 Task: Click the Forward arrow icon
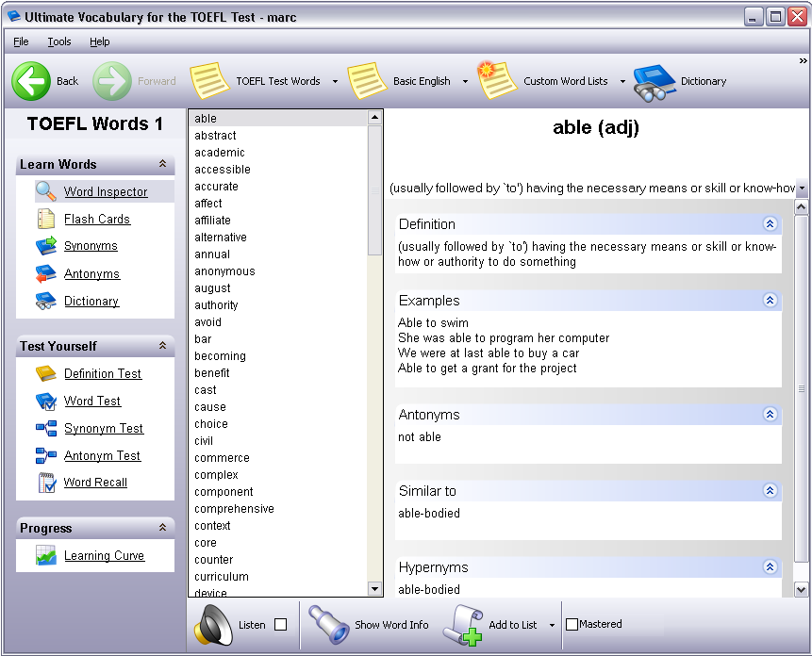pos(112,81)
